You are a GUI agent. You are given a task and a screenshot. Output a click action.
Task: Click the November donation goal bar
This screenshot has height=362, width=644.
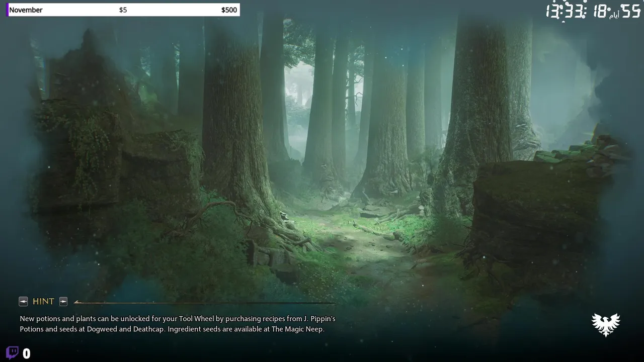pyautogui.click(x=123, y=10)
